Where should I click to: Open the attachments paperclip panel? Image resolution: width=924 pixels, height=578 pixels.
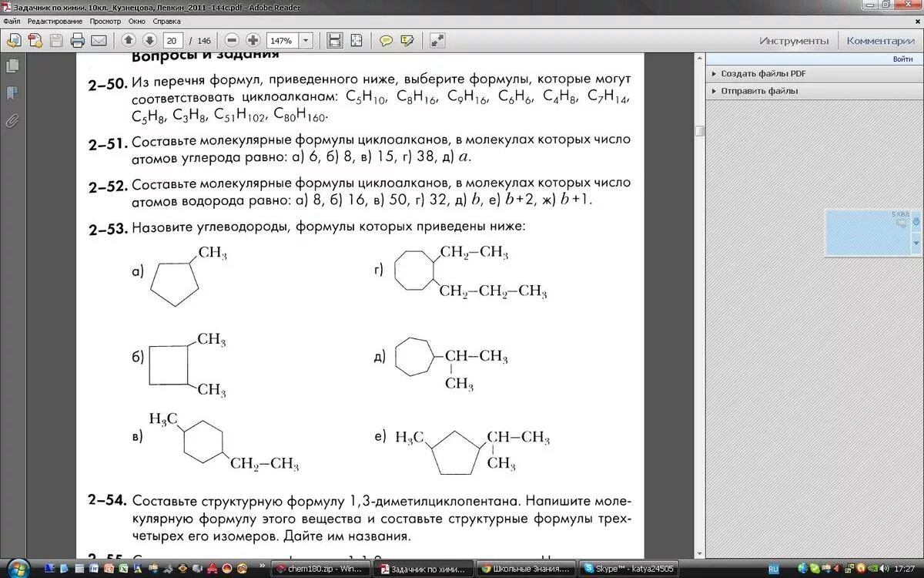(x=12, y=120)
